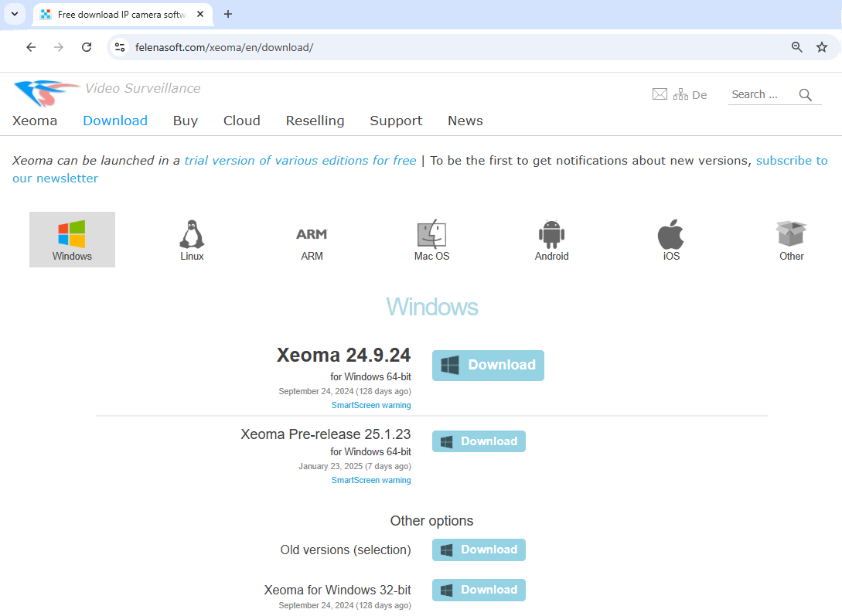Open the Support menu item
842x616 pixels.
(x=396, y=121)
